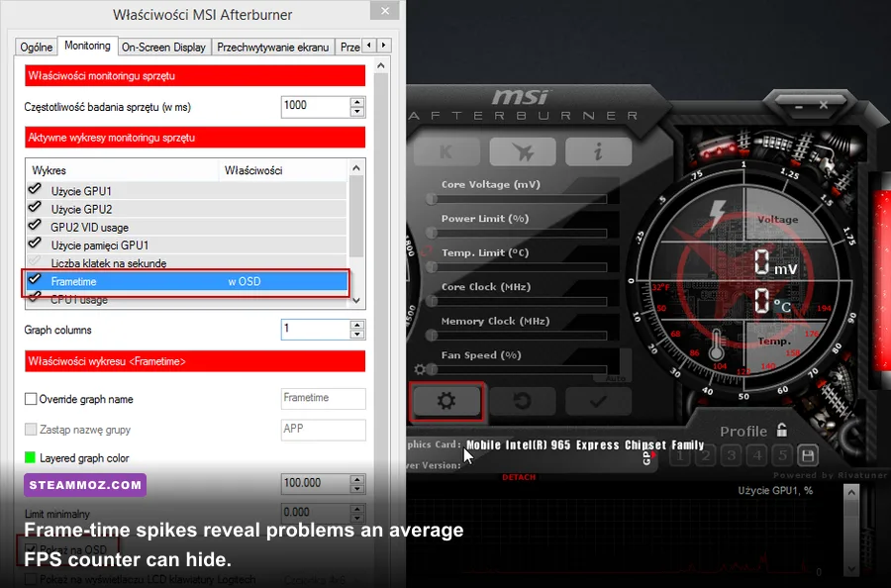The width and height of the screenshot is (891, 588).
Task: Decrease the 100.000 limit value
Action: click(x=357, y=489)
